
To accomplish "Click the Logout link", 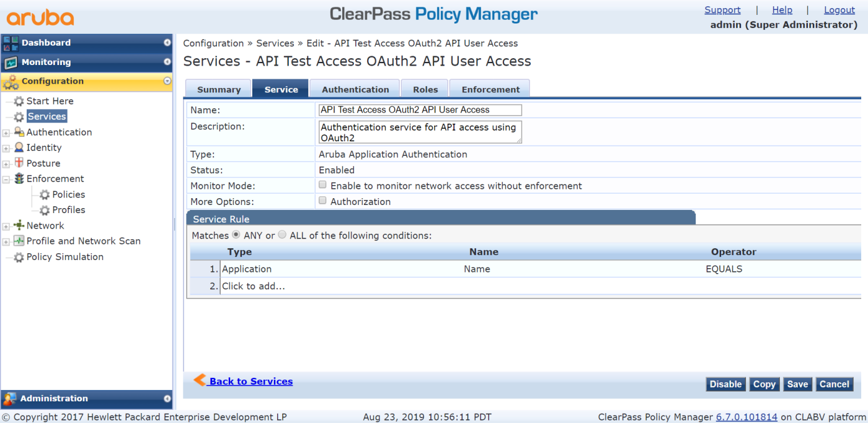I will point(839,10).
